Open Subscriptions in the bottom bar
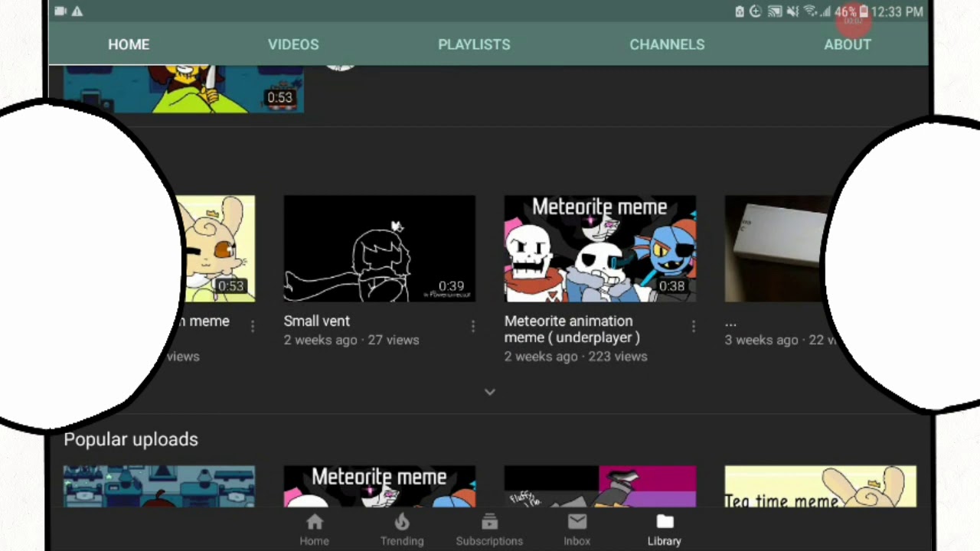This screenshot has height=551, width=980. coord(489,530)
